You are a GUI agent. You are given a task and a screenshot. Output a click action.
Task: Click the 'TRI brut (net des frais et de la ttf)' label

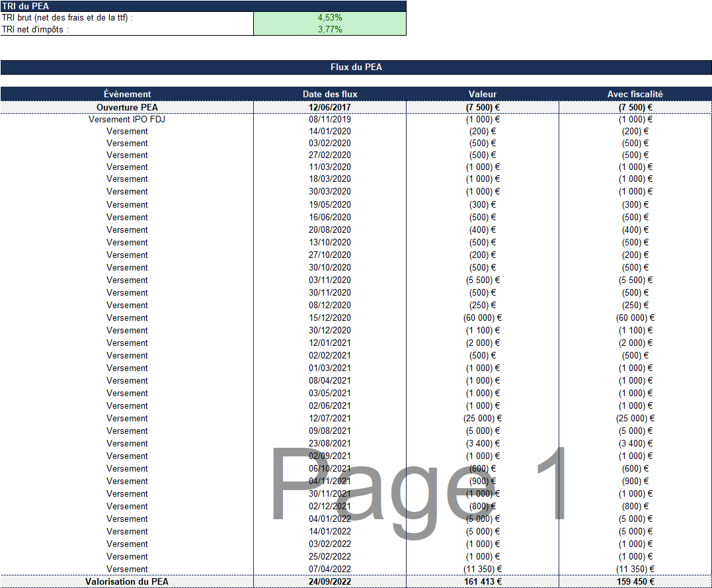(67, 18)
